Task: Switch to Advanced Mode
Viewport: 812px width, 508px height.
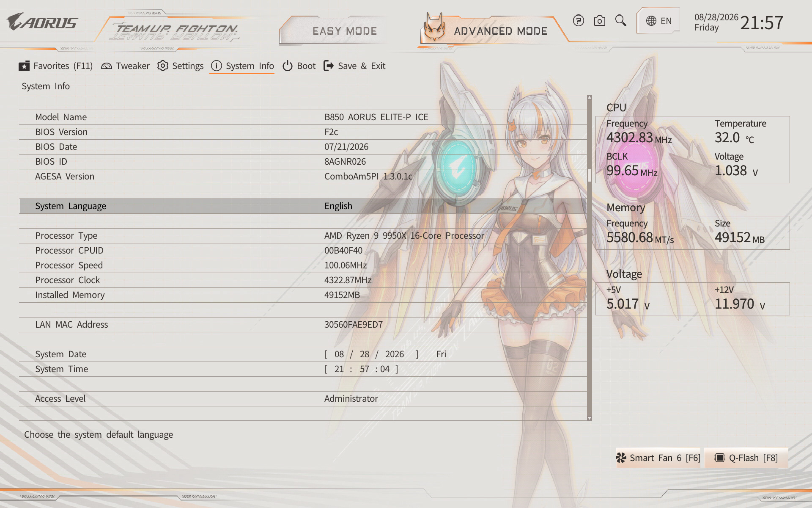Action: (x=500, y=31)
